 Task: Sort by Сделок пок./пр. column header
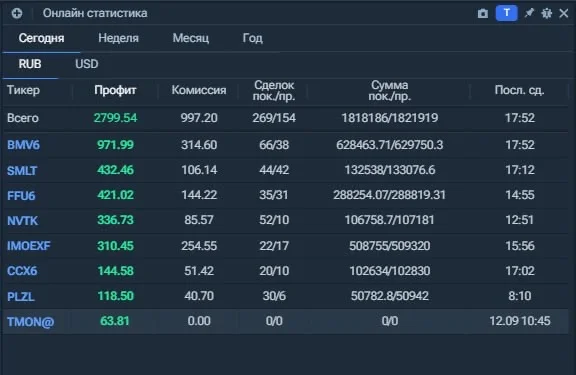[x=274, y=90]
